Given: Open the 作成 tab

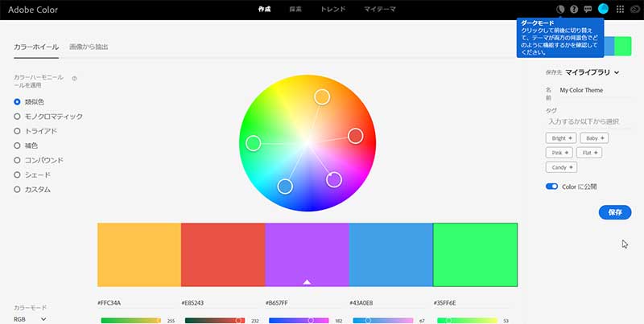Looking at the screenshot, I should [x=265, y=9].
